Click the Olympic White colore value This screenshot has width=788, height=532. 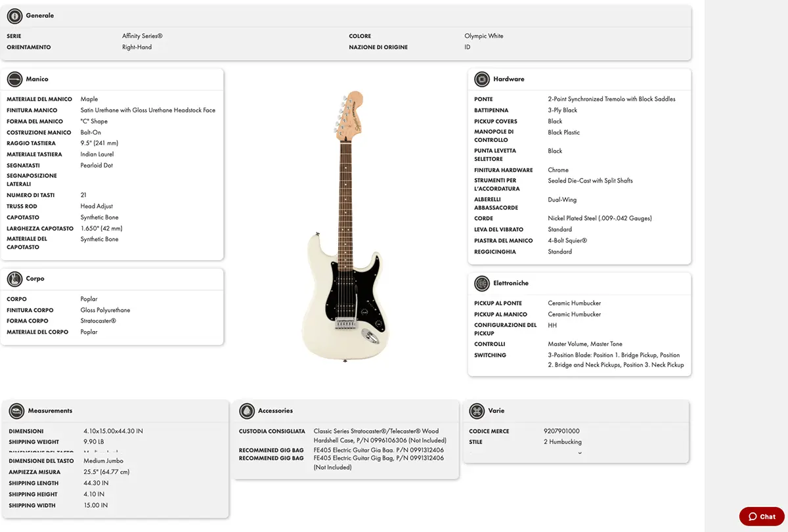point(484,36)
